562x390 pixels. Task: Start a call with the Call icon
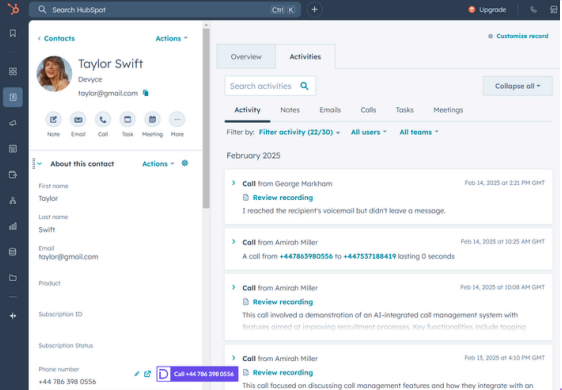coord(103,120)
